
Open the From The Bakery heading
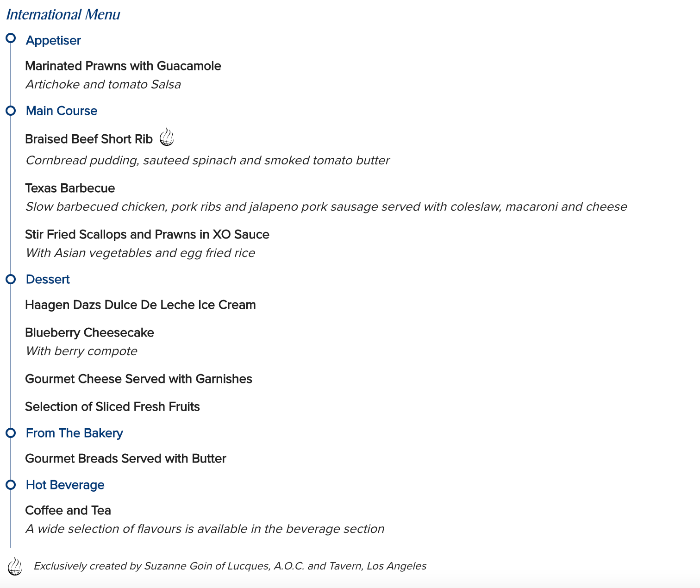click(x=75, y=433)
